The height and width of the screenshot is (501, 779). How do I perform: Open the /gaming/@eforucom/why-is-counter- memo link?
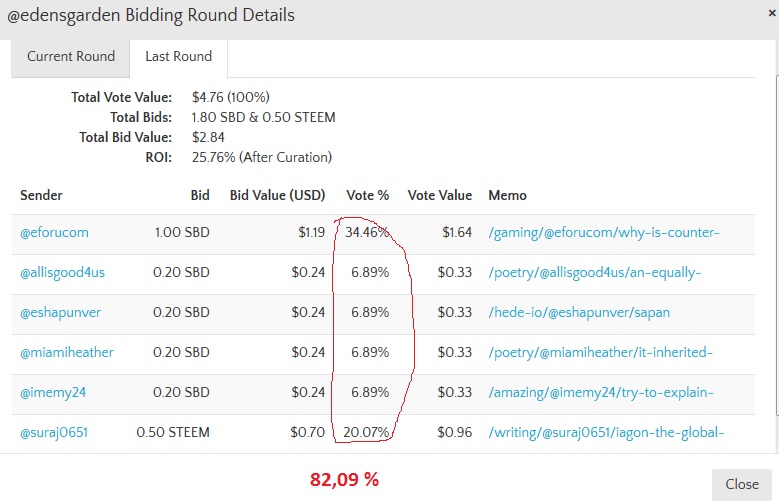point(604,233)
